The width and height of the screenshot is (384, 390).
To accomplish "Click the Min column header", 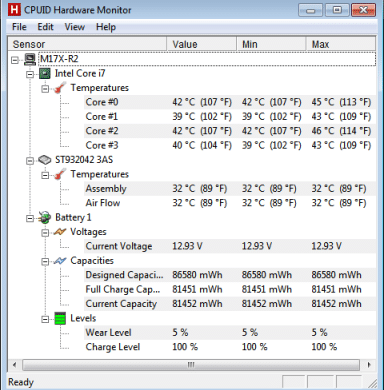I will tap(271, 44).
